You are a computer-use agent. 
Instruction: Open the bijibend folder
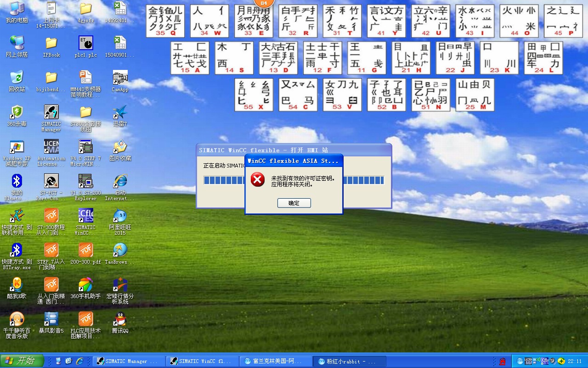tap(51, 81)
